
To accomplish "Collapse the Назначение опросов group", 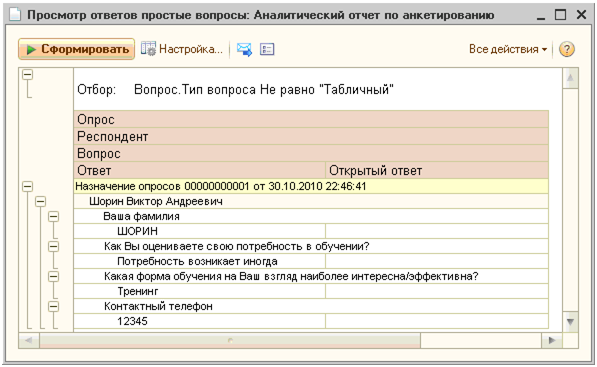I will pyautogui.click(x=27, y=187).
